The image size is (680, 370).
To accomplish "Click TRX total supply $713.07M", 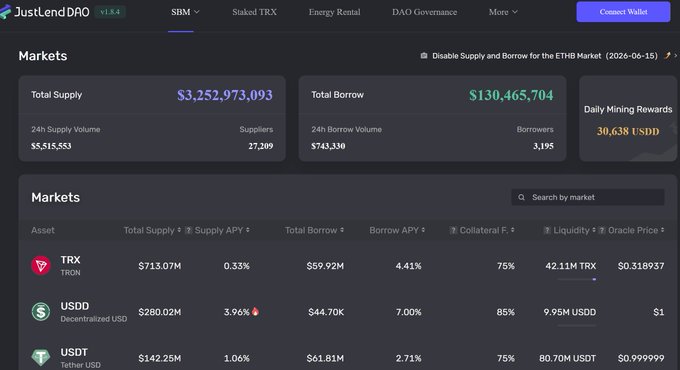I will click(160, 266).
